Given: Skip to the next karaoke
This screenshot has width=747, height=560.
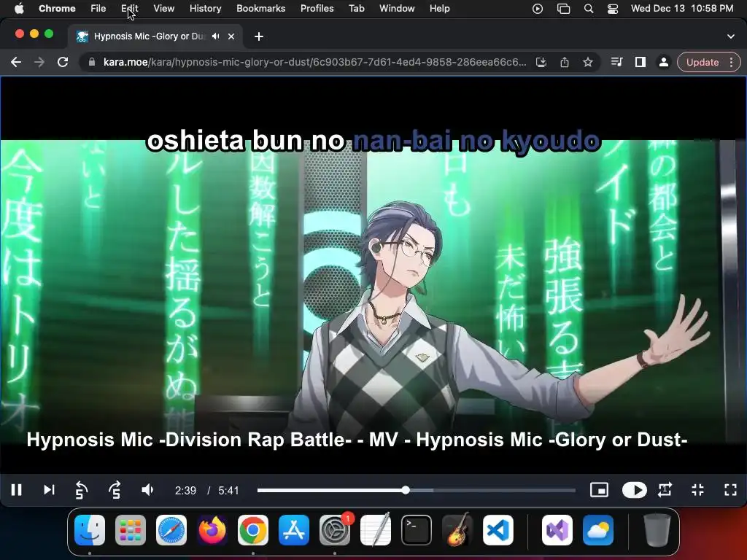Looking at the screenshot, I should tap(49, 490).
